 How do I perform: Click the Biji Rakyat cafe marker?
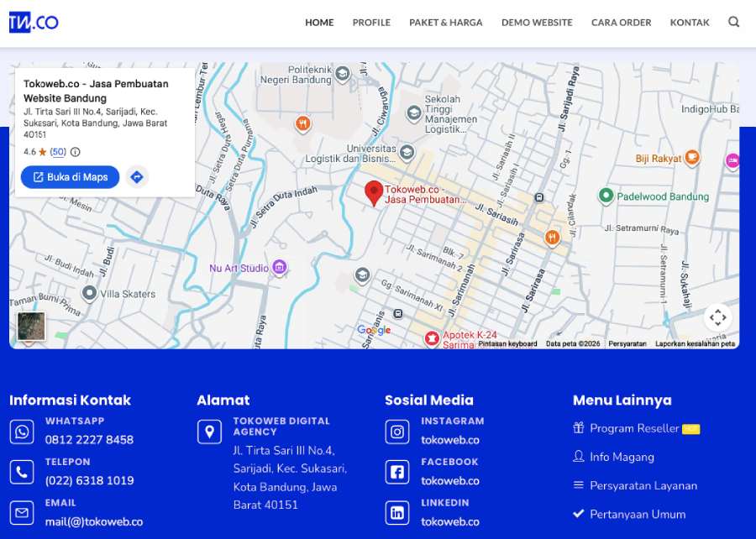tap(692, 157)
